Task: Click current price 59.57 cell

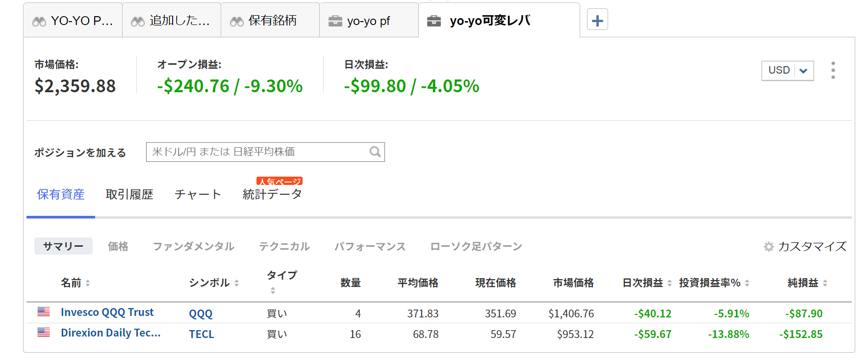Action: click(503, 334)
